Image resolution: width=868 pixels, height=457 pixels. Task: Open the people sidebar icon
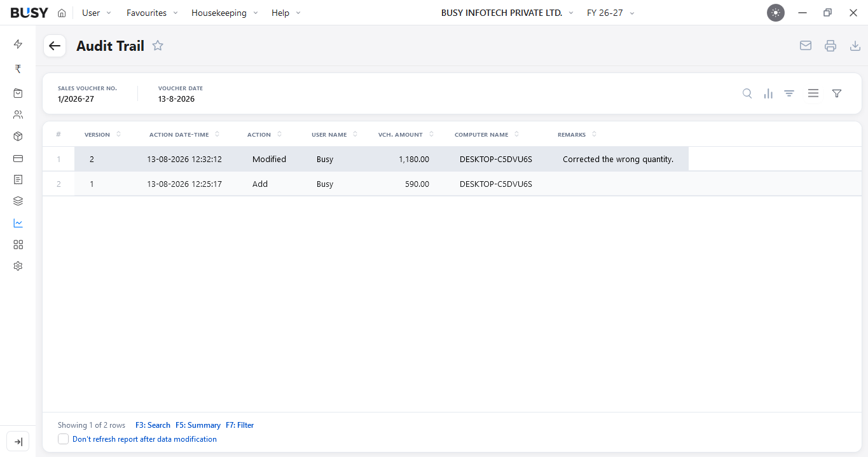tap(18, 115)
